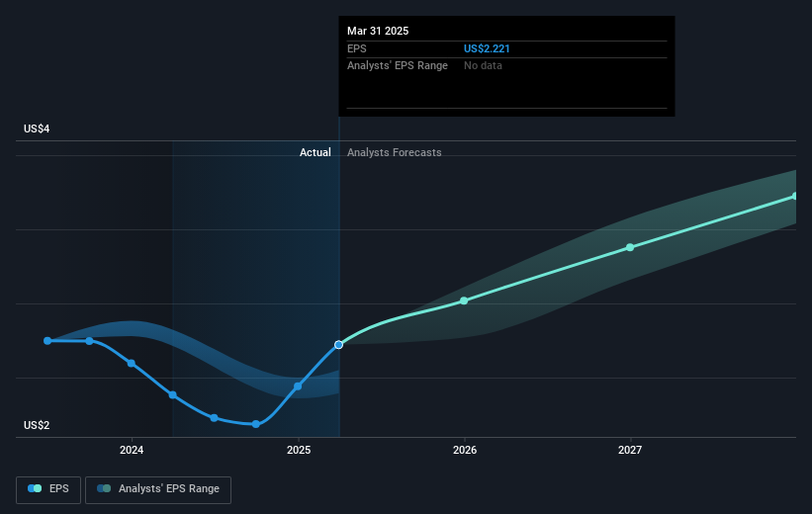Click the 2025 x-axis label
Viewport: 812px width, 514px height.
pyautogui.click(x=299, y=450)
